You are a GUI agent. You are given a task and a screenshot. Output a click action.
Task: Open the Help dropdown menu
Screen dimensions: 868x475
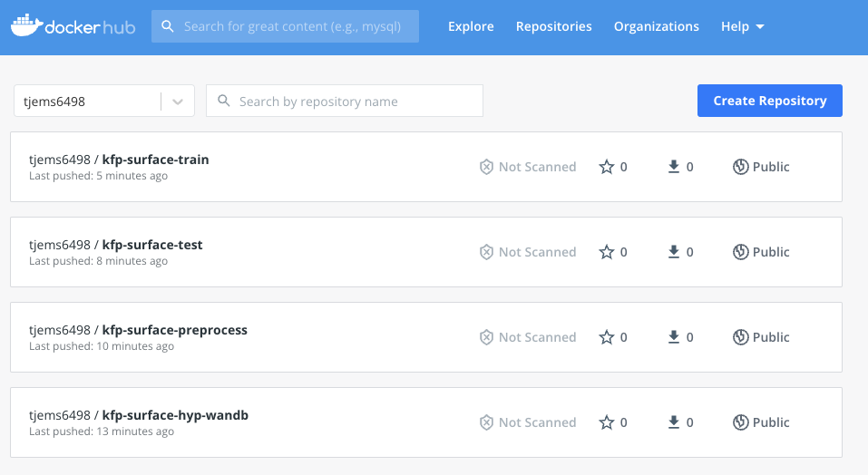point(742,26)
